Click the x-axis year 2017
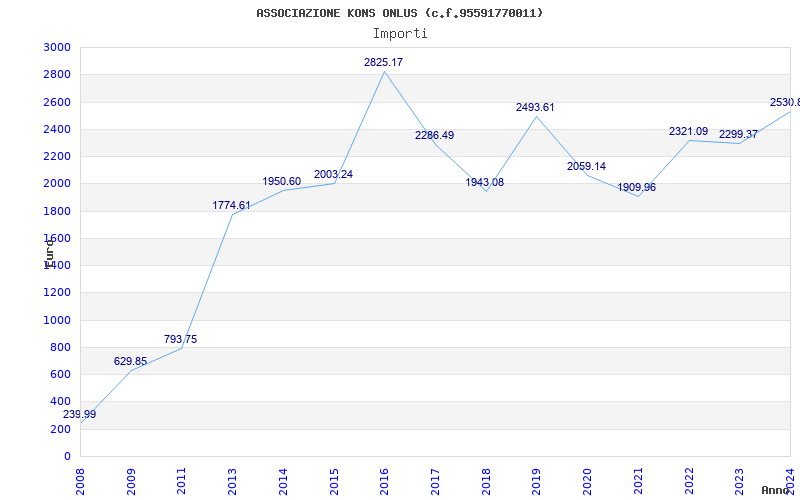 click(x=435, y=482)
